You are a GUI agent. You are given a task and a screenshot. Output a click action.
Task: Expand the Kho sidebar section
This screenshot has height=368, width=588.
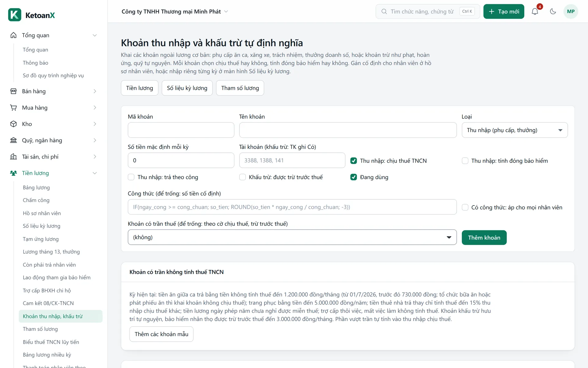(95, 124)
